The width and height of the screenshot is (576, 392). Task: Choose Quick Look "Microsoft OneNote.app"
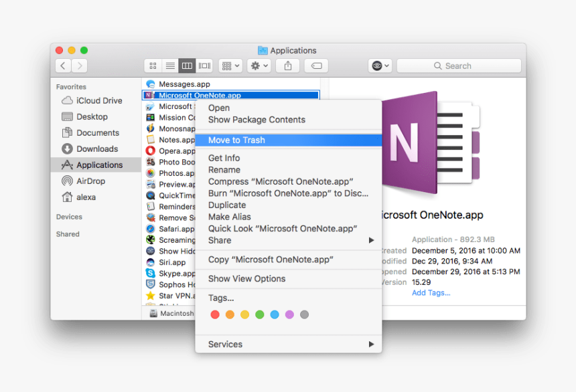pos(289,228)
